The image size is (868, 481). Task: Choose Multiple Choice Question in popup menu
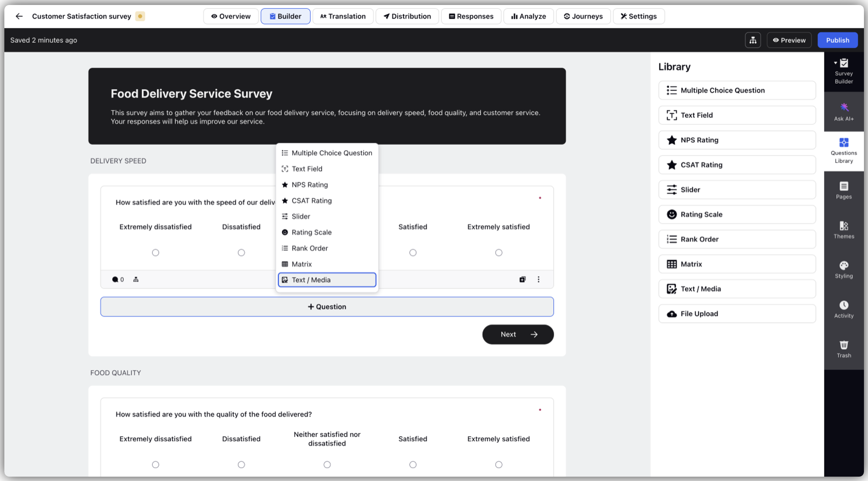coord(327,153)
